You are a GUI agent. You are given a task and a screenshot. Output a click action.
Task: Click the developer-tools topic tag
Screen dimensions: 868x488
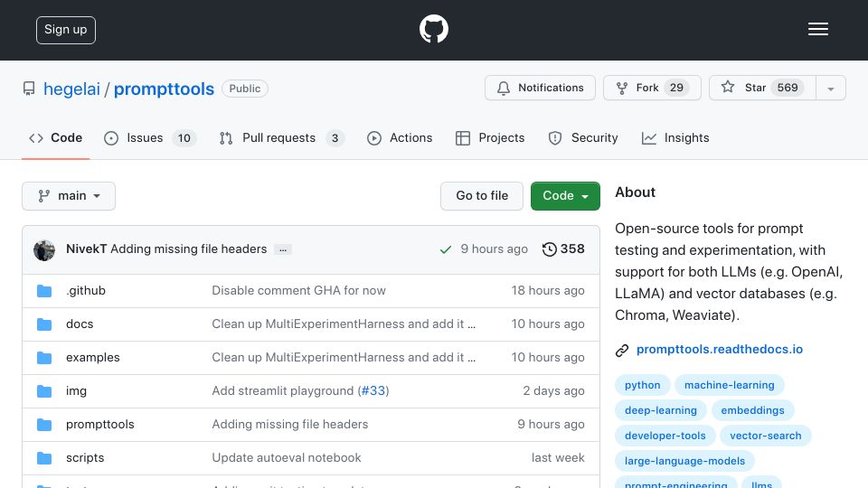pyautogui.click(x=665, y=436)
